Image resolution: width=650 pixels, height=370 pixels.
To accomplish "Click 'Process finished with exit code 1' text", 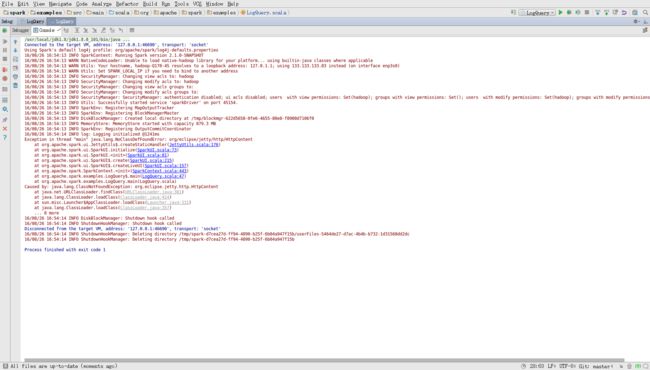I will click(x=65, y=249).
